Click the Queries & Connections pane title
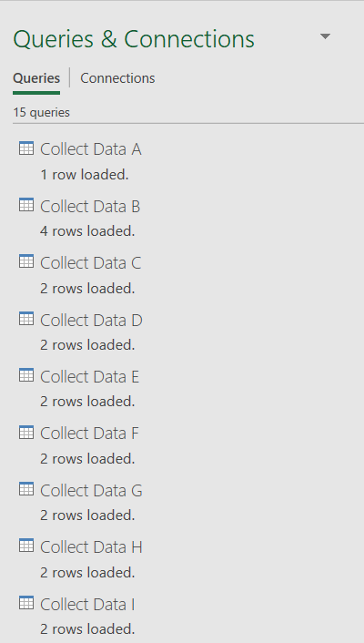 tap(134, 39)
